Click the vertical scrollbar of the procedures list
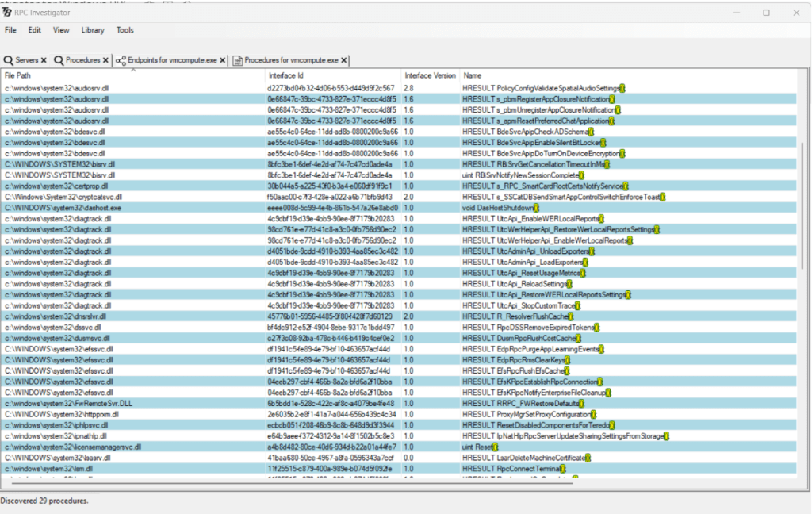The image size is (812, 514). [x=804, y=238]
